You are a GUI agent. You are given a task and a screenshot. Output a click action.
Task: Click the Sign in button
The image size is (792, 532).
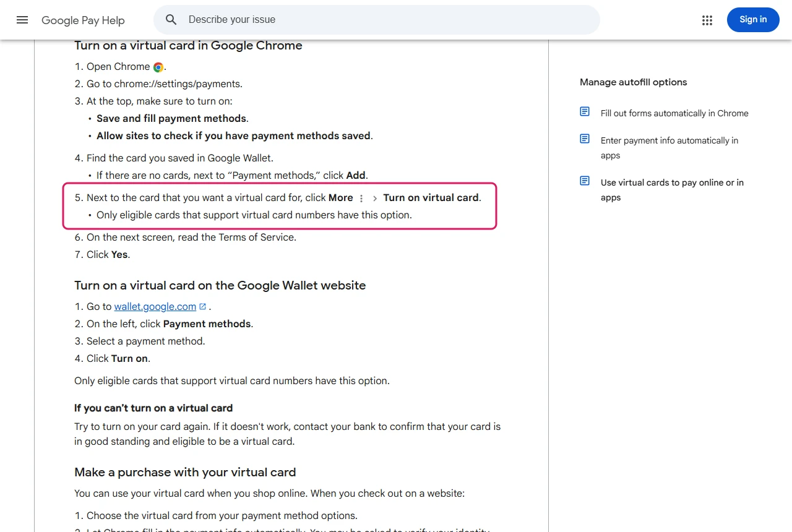[753, 20]
